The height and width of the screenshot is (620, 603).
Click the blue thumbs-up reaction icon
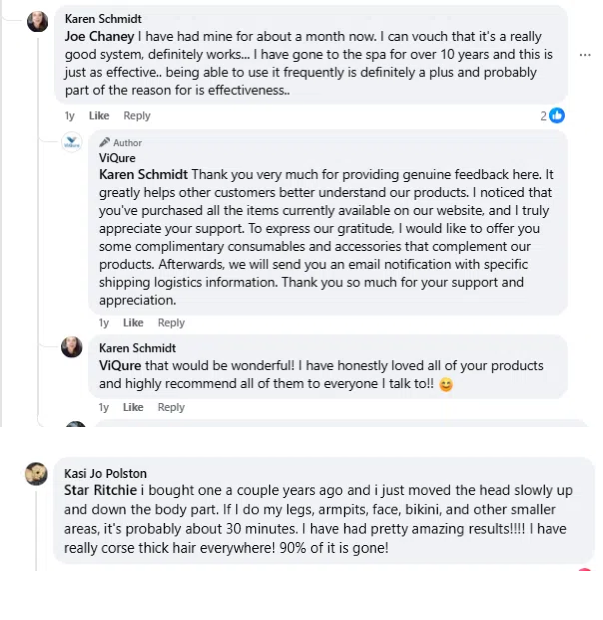[557, 116]
